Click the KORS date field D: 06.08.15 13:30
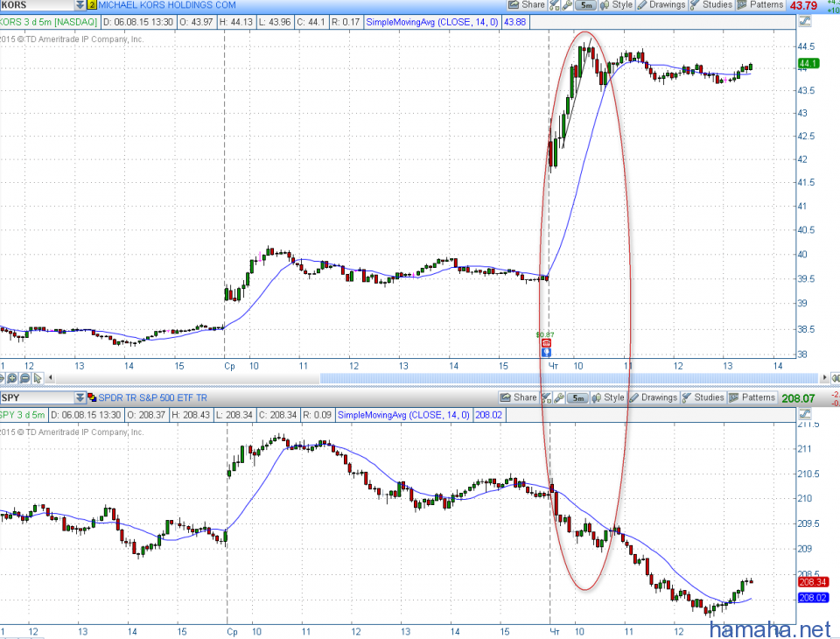This screenshot has width=840, height=639. (x=138, y=22)
